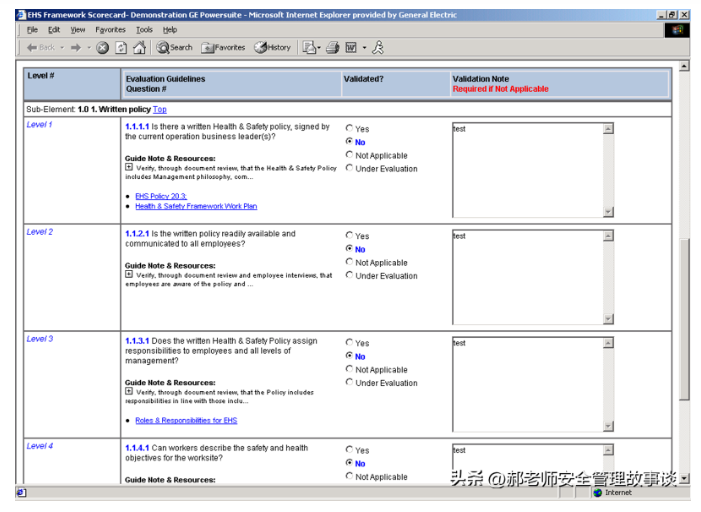Select Yes for question 1.1.1.1
The width and height of the screenshot is (701, 512).
[x=349, y=128]
